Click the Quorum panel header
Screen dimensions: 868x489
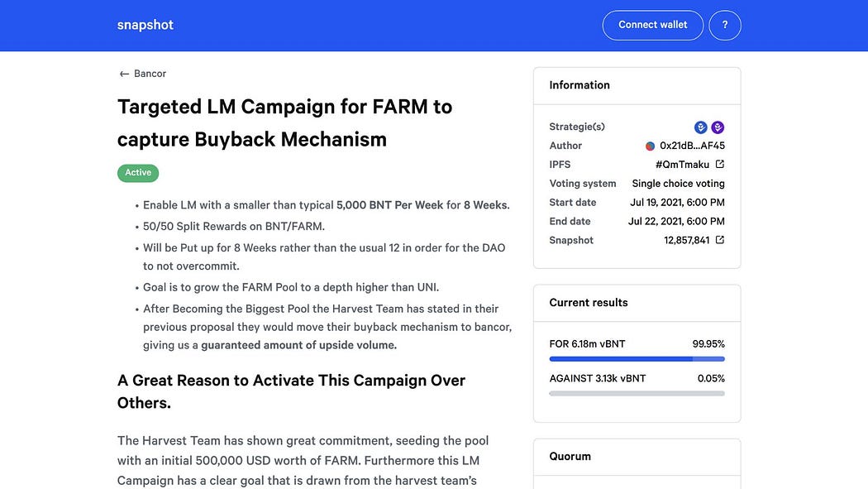[x=570, y=457]
